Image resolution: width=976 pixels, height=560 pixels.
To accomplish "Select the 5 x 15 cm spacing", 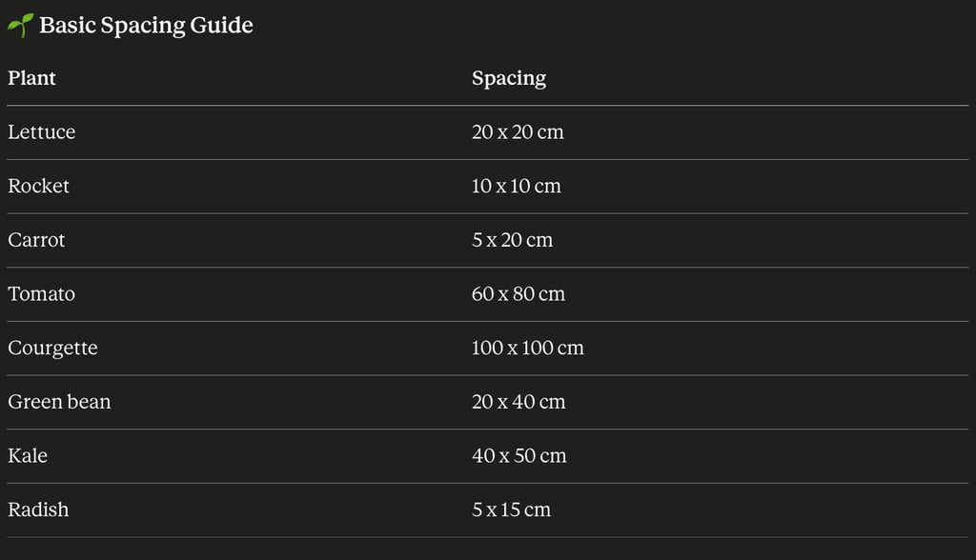I will (511, 510).
